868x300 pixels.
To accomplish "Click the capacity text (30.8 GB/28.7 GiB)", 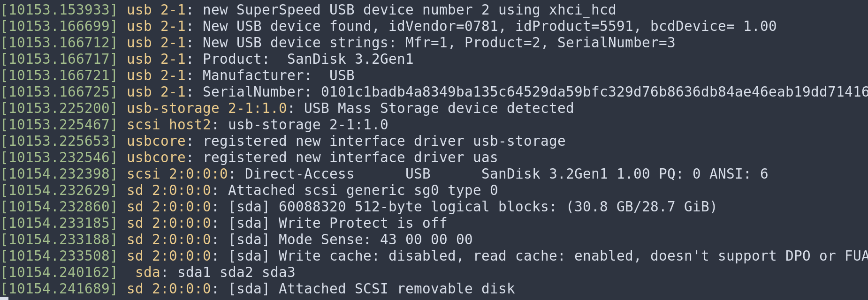I will 641,207.
